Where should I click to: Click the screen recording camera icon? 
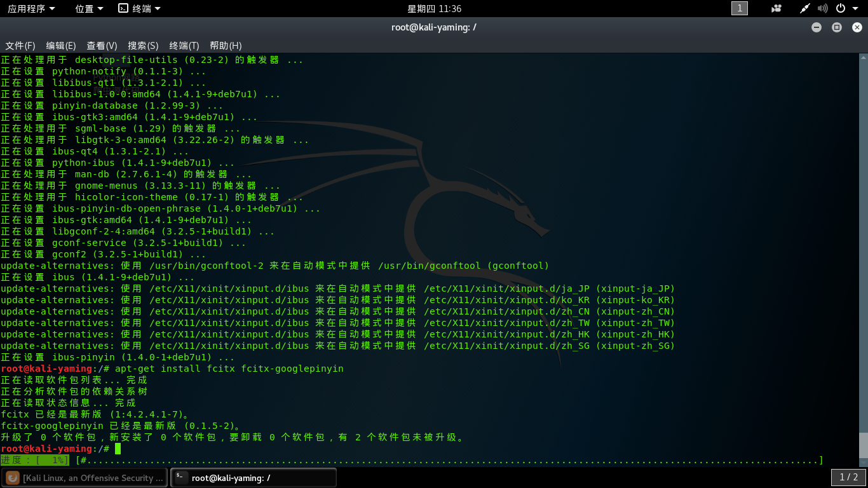tap(776, 8)
